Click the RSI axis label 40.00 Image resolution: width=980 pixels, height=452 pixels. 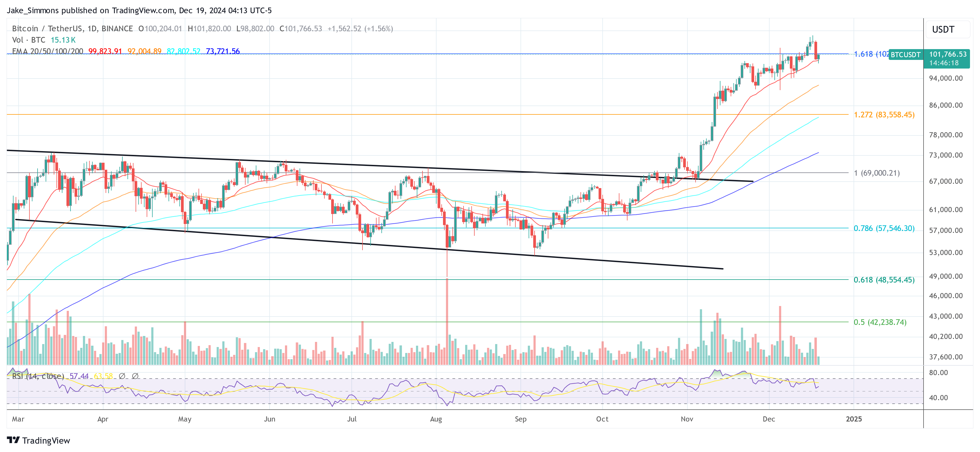point(938,398)
